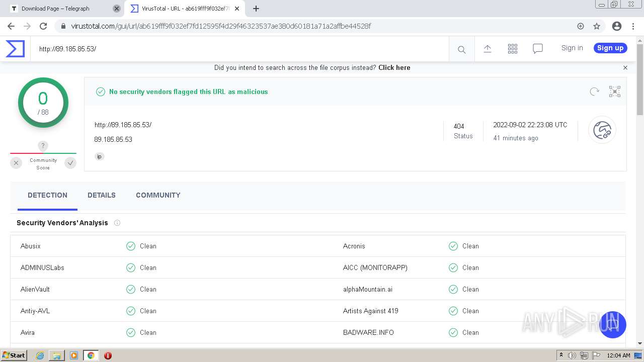Click the browser back arrow
Viewport: 644px width, 362px height.
[x=11, y=26]
